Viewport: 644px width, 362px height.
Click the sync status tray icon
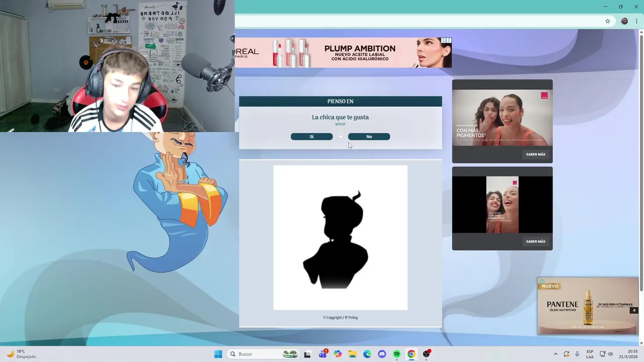567,354
